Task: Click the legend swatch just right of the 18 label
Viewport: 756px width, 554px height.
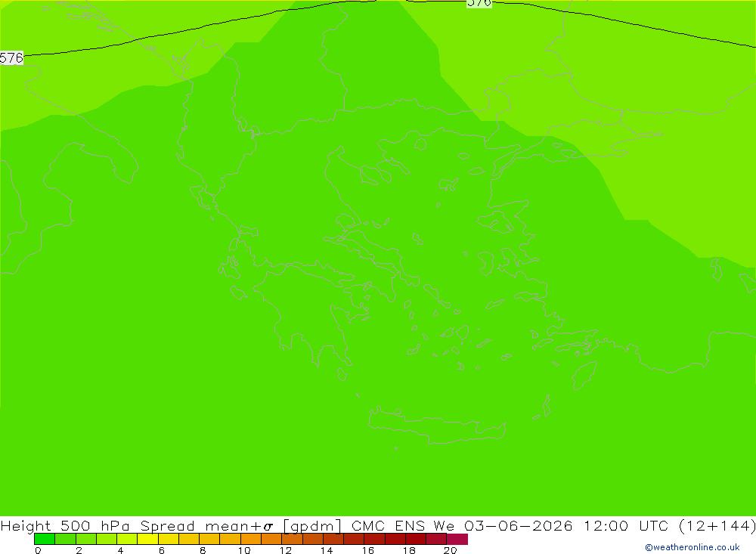Action: pos(416,539)
